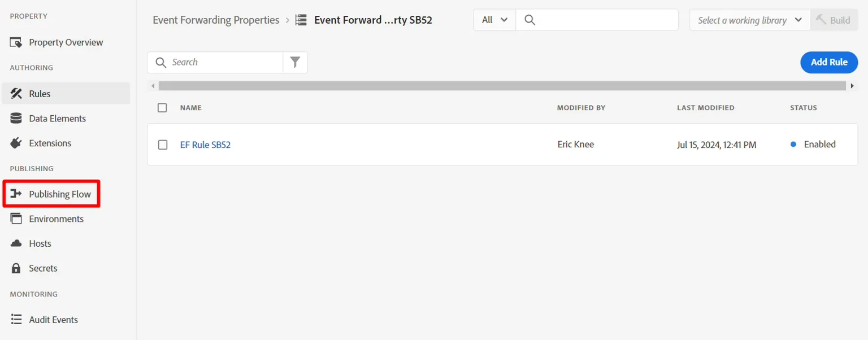Click the Property Overview icon
Viewport: 868px width, 340px height.
coord(16,42)
